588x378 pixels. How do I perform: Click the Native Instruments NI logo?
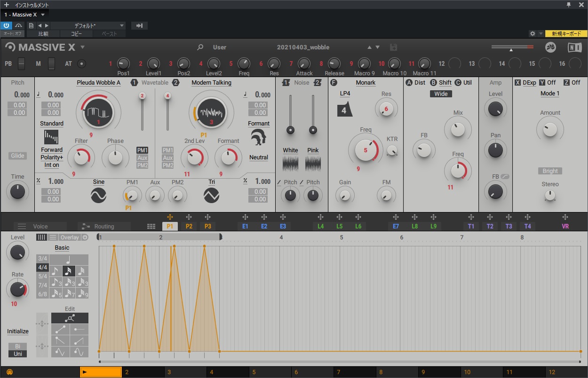pyautogui.click(x=574, y=47)
